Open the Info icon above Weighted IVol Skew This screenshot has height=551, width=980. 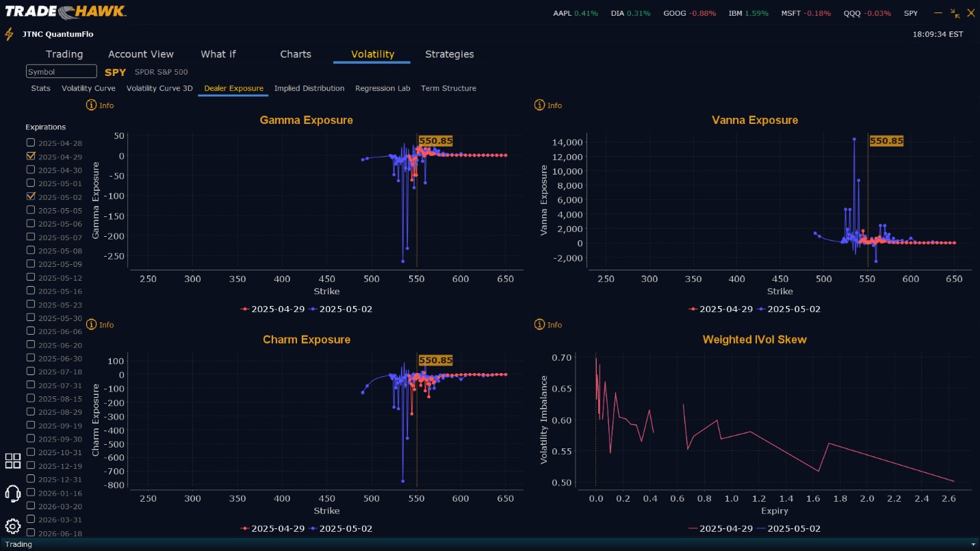pyautogui.click(x=539, y=324)
